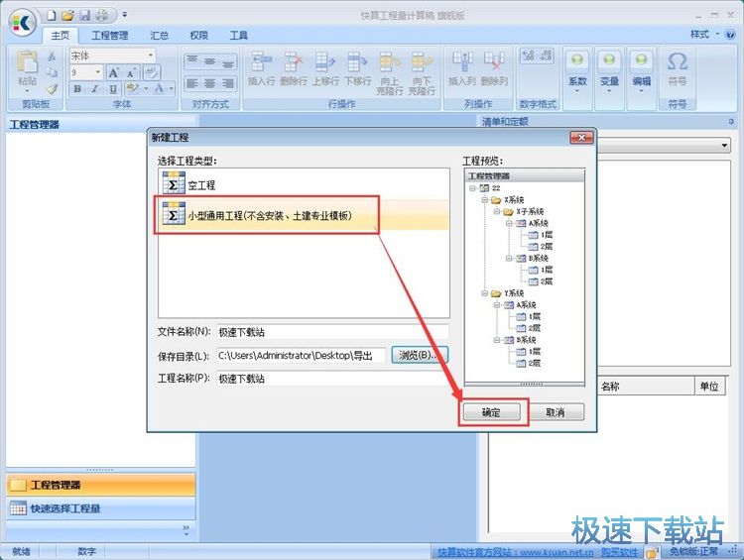
Task: Toggle align text left
Action: [191, 84]
